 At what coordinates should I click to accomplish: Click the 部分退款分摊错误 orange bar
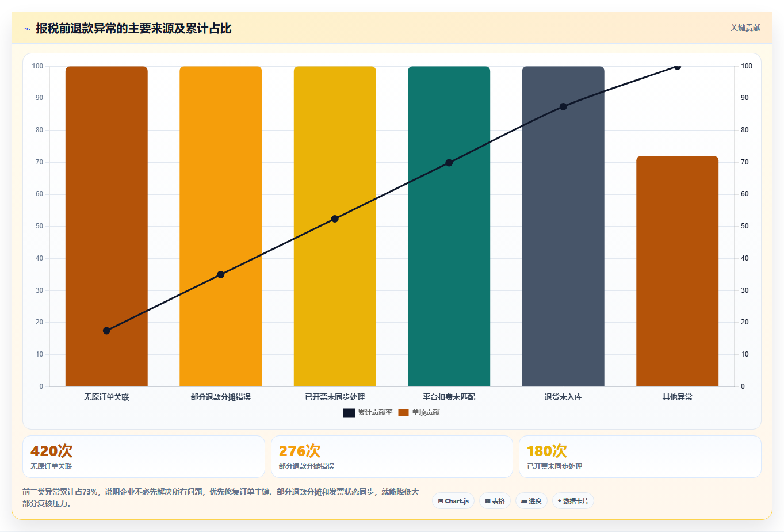pyautogui.click(x=221, y=227)
